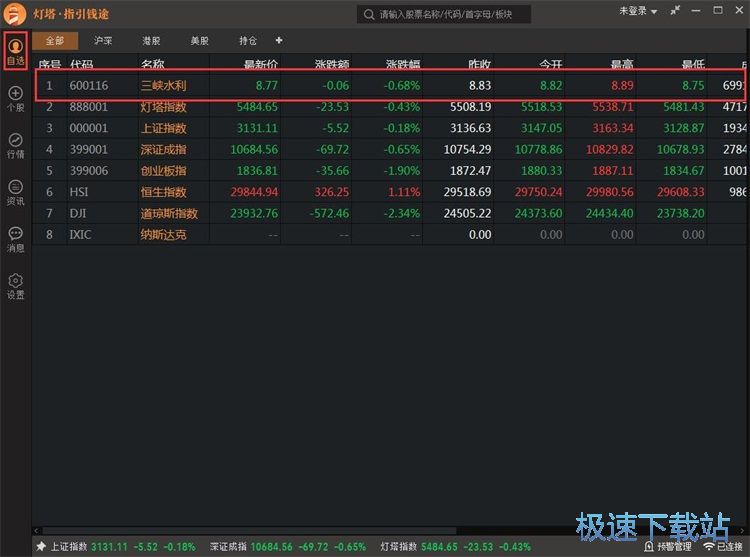Screen dimensions: 750x557
Task: Expand the 未登录 account dropdown
Action: 638,12
